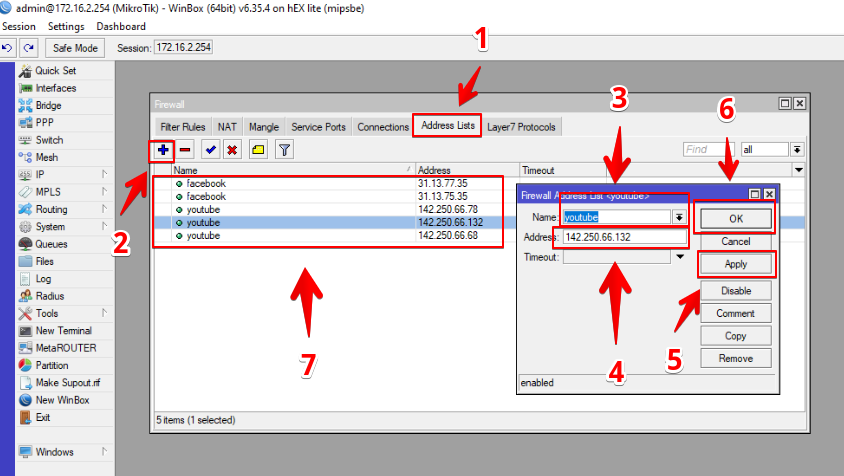Click the Redo arrow icon
Viewport: 844px width, 476px height.
[x=29, y=48]
